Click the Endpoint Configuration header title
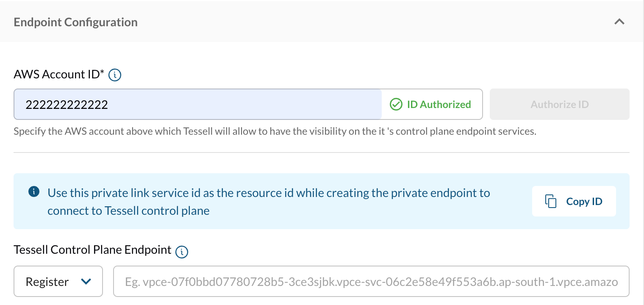The height and width of the screenshot is (305, 644). pos(75,22)
